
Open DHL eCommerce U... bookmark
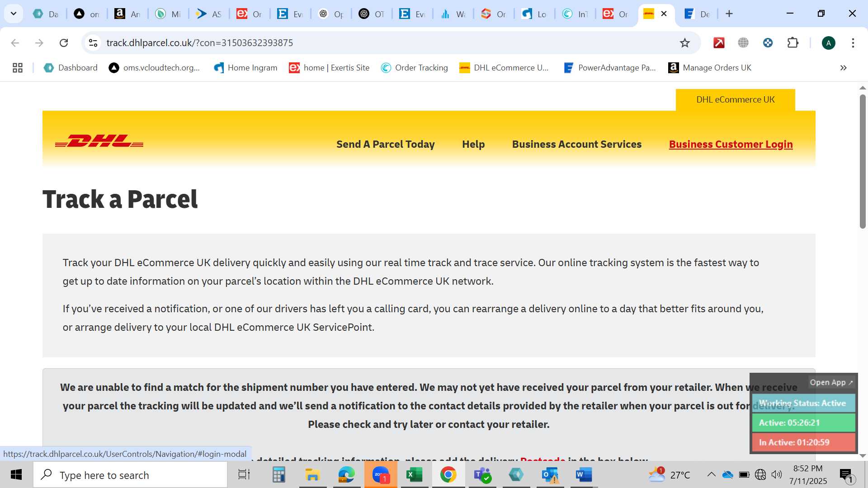pos(504,68)
